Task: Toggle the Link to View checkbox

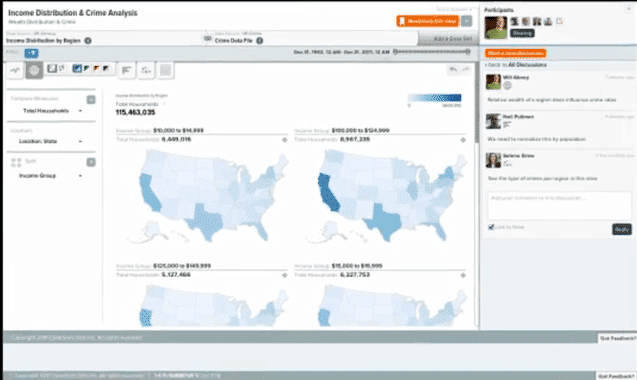Action: pos(491,227)
